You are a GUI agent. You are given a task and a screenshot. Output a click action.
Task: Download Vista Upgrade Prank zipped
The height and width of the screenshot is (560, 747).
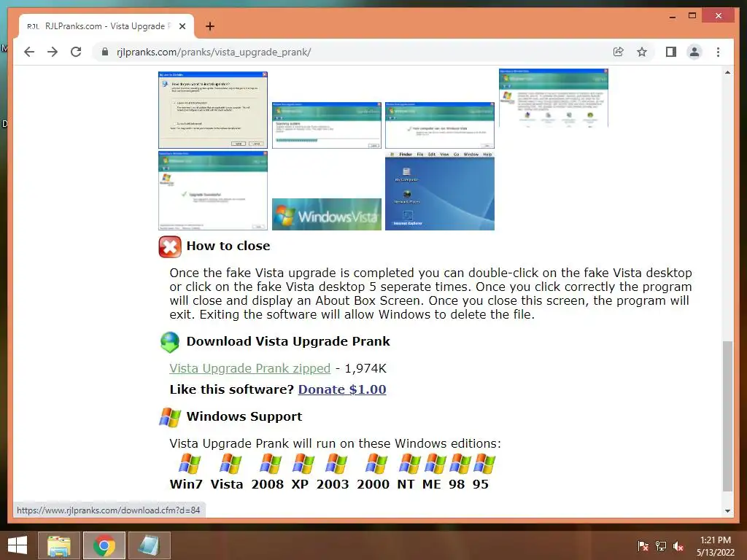click(x=249, y=368)
